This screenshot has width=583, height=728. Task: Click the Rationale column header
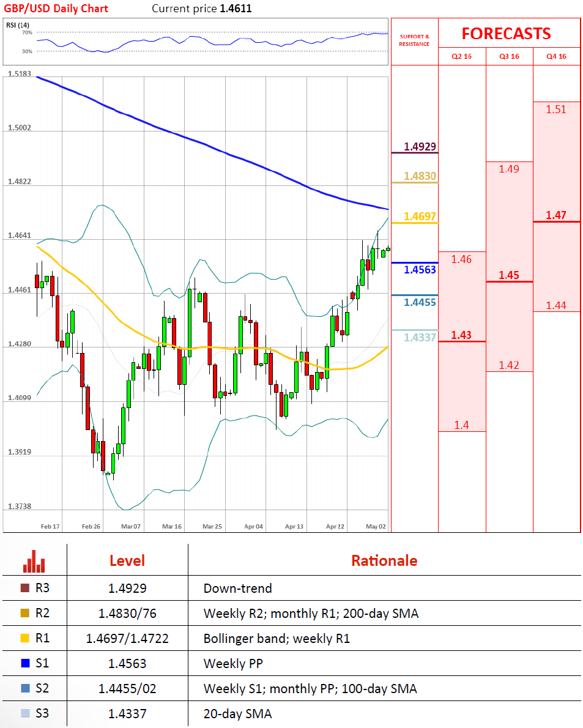pyautogui.click(x=384, y=561)
